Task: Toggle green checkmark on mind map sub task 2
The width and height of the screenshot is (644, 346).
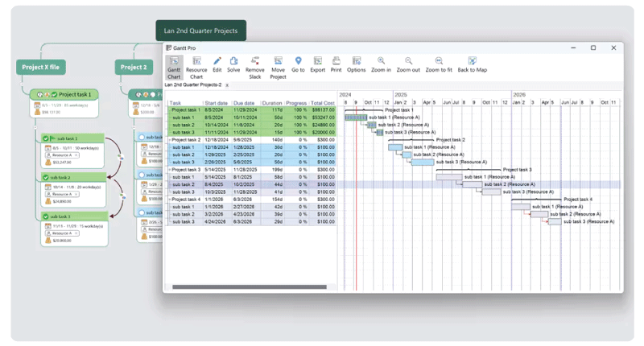Action: pyautogui.click(x=46, y=177)
